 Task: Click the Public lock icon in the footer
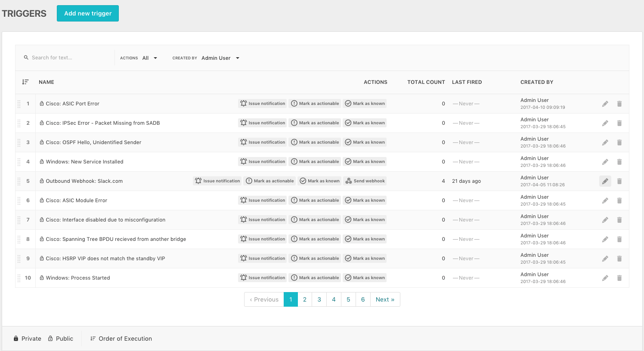coord(50,339)
